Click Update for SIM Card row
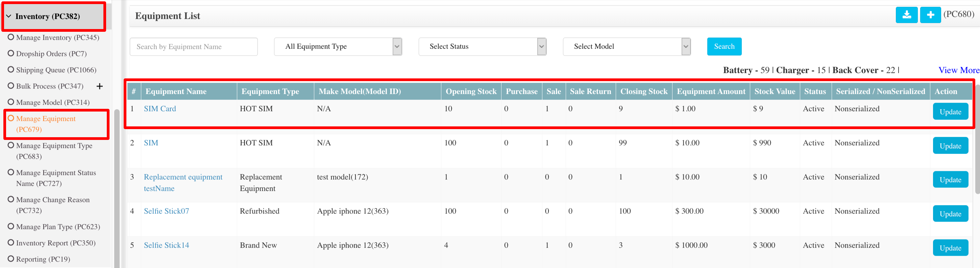This screenshot has height=268, width=980. pos(950,112)
